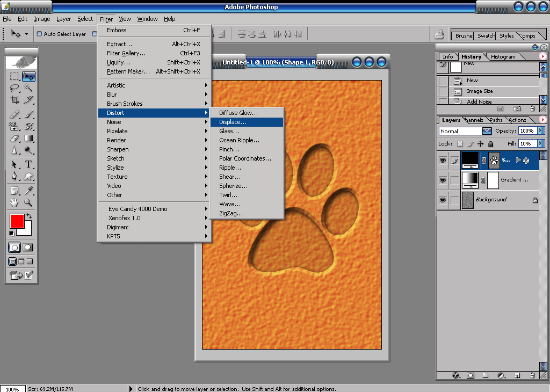550x392 pixels.
Task: Toggle lock position
Action: click(481, 143)
